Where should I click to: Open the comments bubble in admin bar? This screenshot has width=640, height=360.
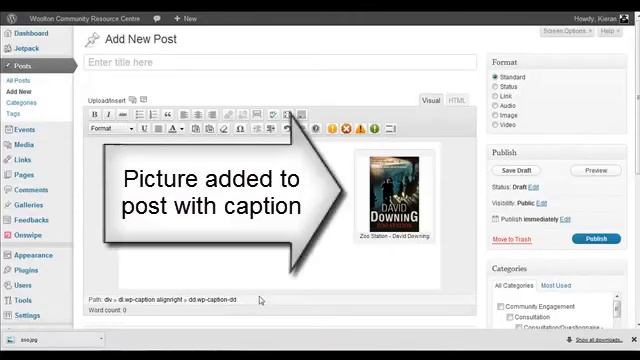[x=157, y=18]
